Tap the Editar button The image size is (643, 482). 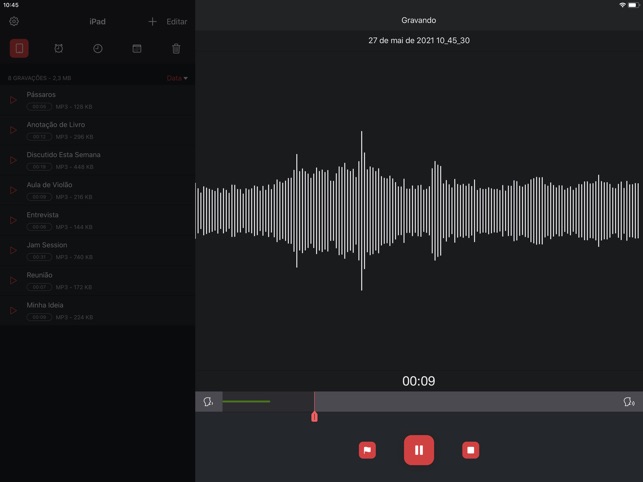click(177, 21)
